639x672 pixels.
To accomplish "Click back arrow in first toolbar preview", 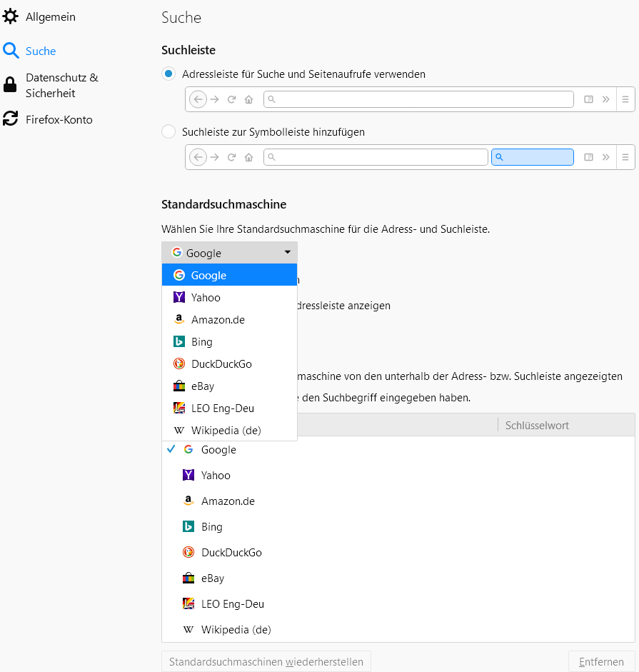I will click(x=198, y=99).
